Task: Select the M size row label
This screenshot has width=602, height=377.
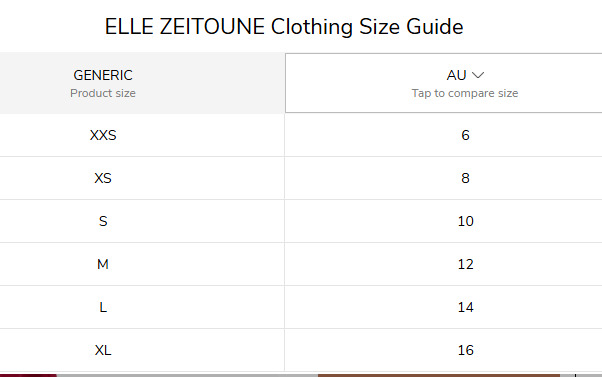Action: pyautogui.click(x=103, y=264)
